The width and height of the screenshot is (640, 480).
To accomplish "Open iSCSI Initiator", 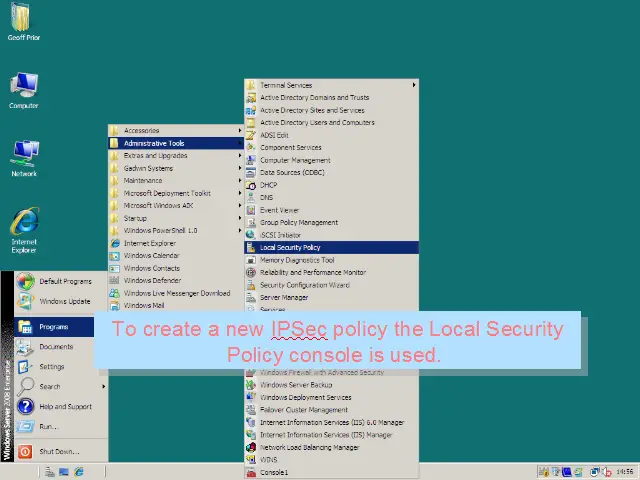I will [x=331, y=235].
